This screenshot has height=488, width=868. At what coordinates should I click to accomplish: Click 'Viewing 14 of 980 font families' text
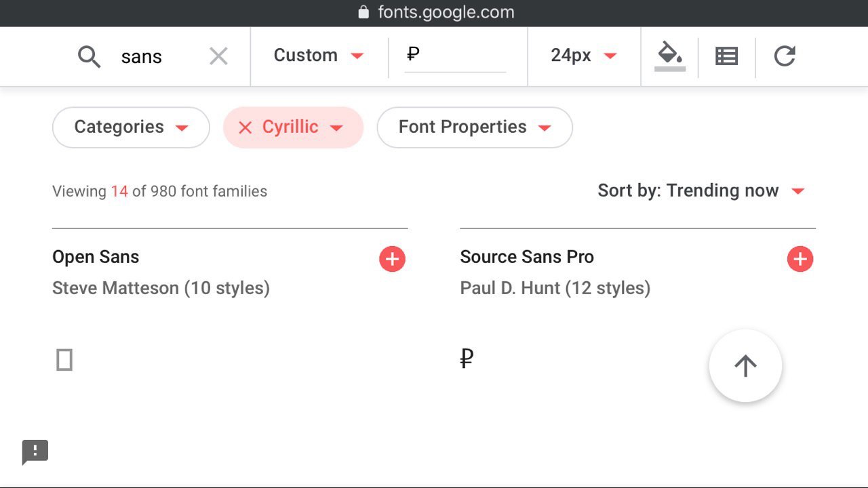pyautogui.click(x=159, y=191)
